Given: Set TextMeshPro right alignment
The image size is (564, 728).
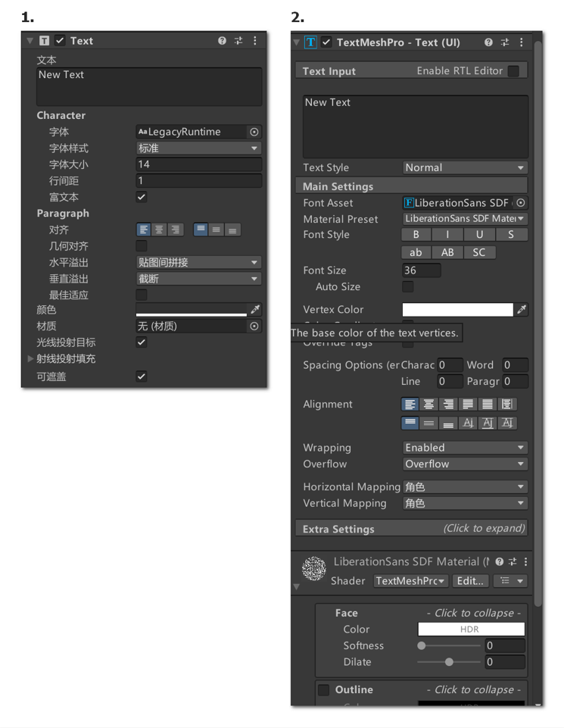Looking at the screenshot, I should tap(448, 405).
